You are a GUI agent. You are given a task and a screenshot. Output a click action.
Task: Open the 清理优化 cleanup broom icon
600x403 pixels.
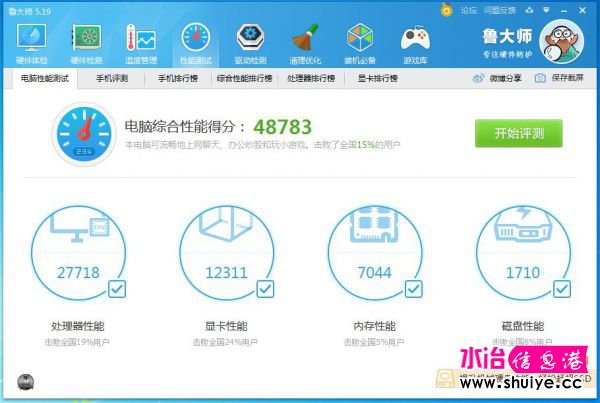[306, 42]
